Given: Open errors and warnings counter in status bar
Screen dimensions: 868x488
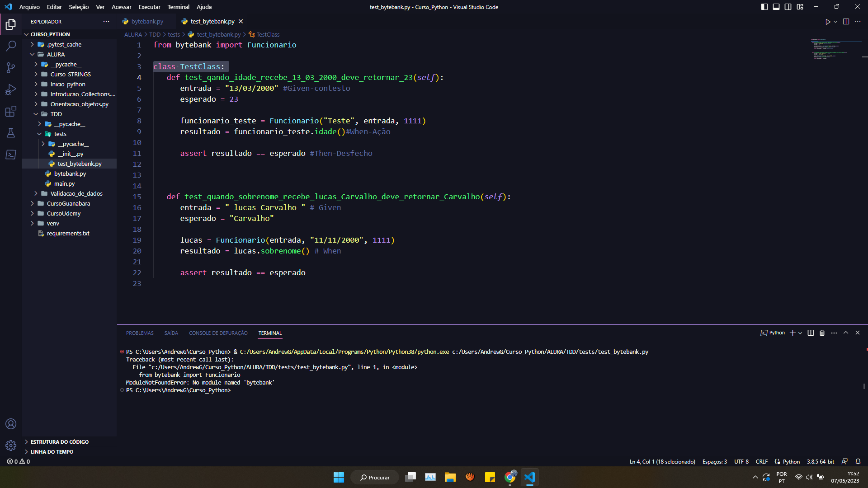Looking at the screenshot, I should click(19, 462).
